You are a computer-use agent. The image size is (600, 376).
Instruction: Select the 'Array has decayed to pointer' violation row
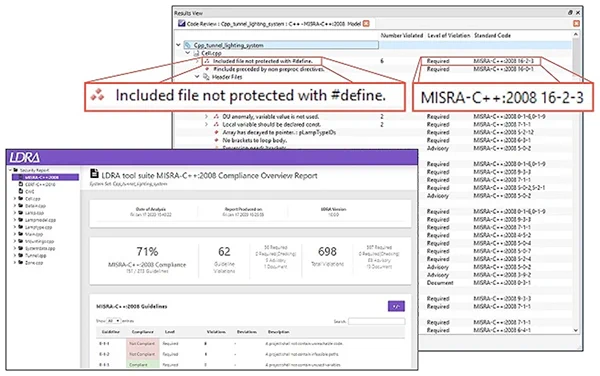point(279,132)
